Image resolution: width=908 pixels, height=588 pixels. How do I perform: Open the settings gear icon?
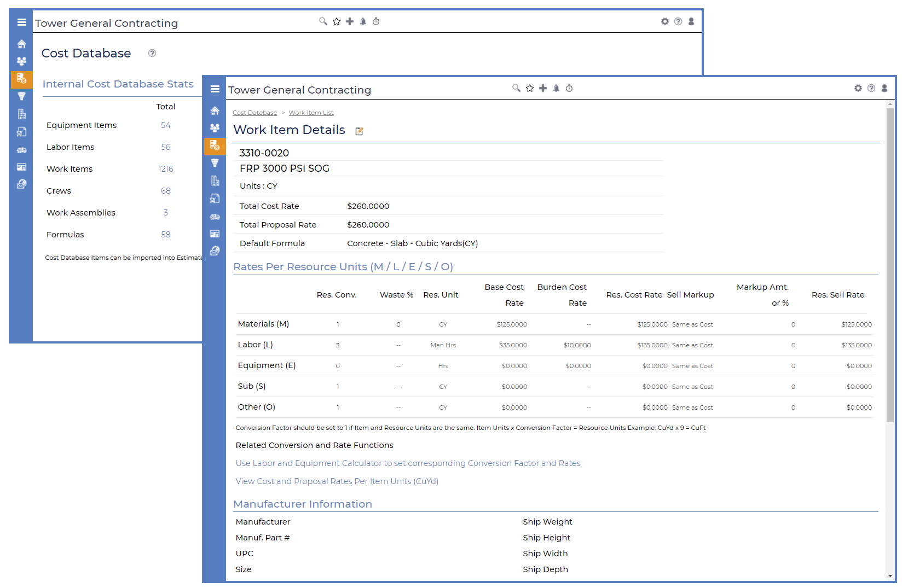click(858, 88)
